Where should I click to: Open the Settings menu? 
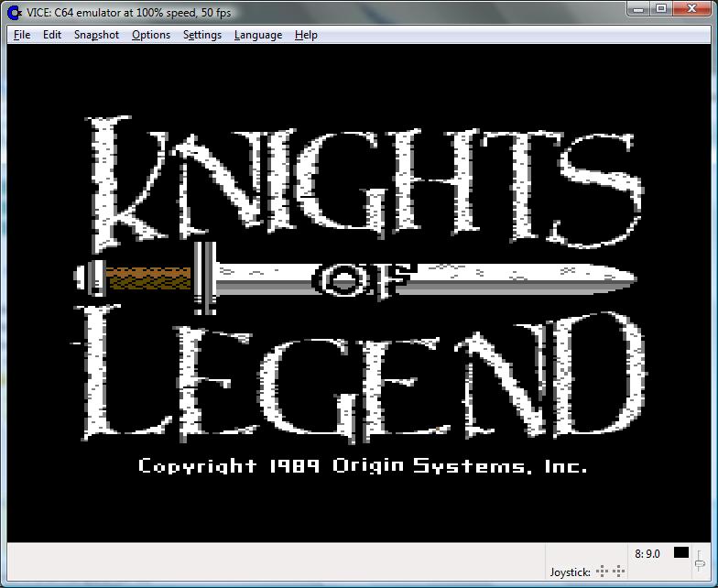pos(201,35)
